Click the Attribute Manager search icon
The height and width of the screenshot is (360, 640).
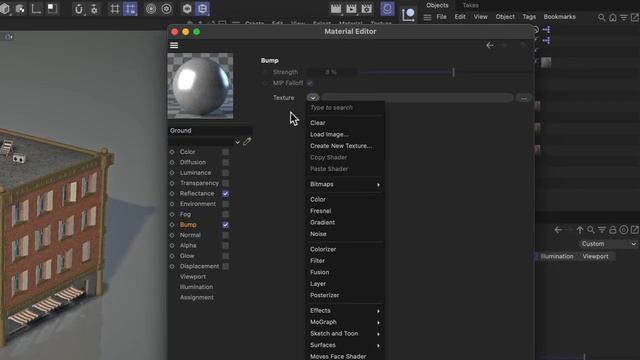pyautogui.click(x=591, y=230)
